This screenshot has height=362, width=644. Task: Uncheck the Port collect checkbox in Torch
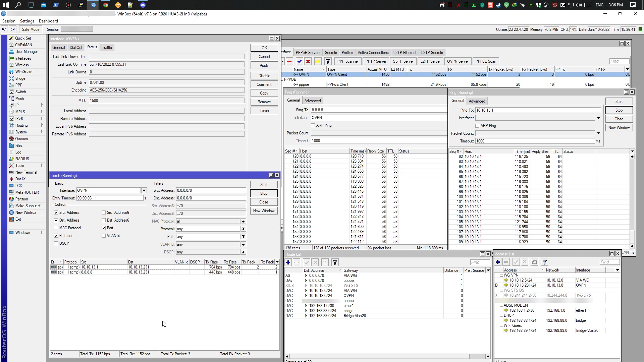point(104,228)
